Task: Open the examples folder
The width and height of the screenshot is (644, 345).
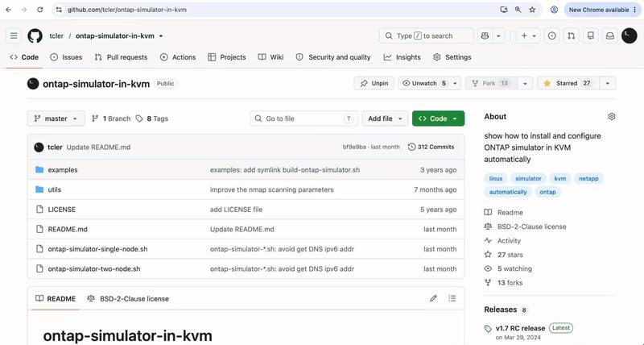Action: click(x=63, y=170)
